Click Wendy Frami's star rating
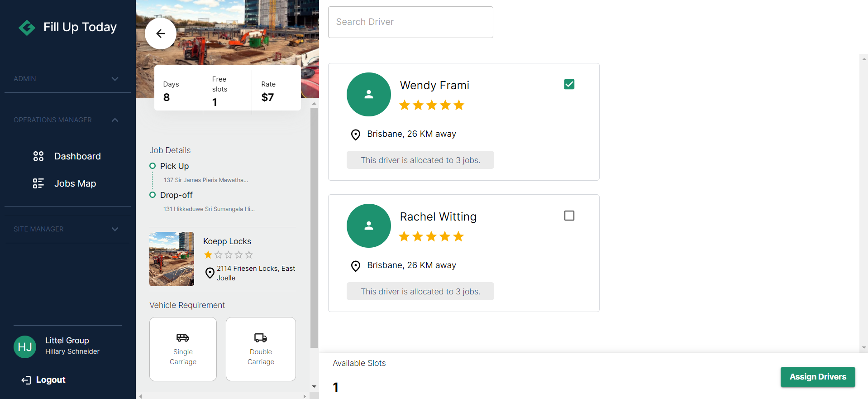Screen dimensions: 868x399 432,105
